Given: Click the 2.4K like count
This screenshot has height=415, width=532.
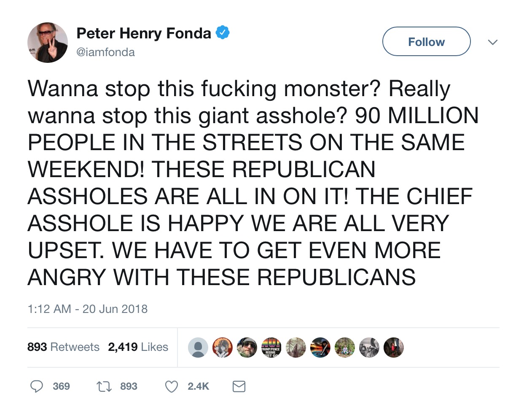Looking at the screenshot, I should click(x=198, y=386).
